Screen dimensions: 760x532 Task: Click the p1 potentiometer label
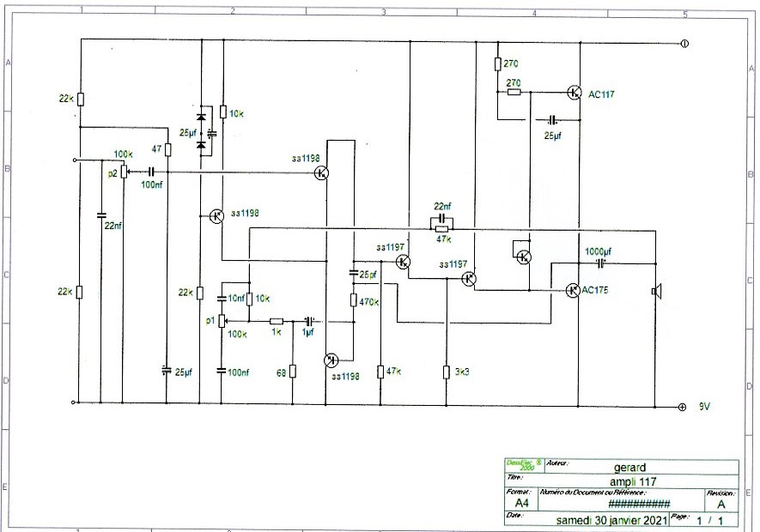pos(210,320)
